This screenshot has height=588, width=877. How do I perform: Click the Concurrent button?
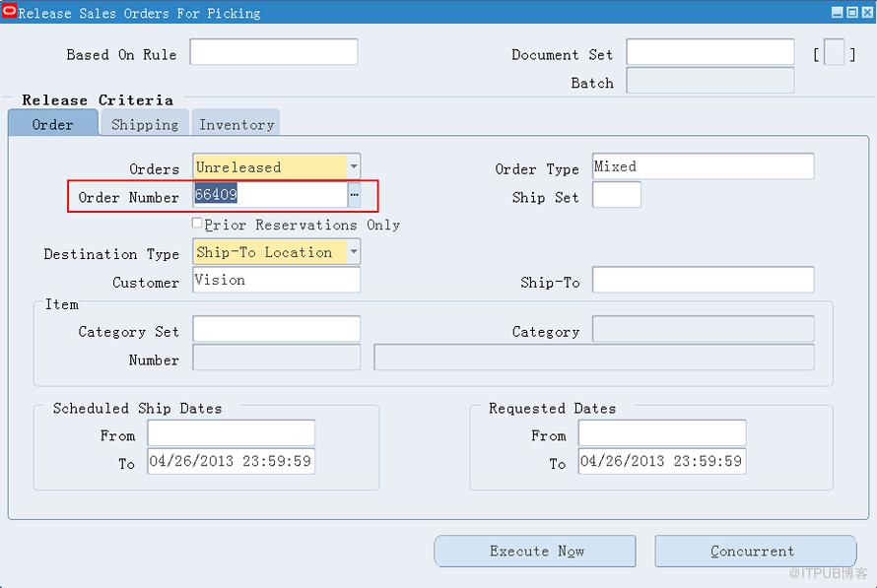pos(755,552)
